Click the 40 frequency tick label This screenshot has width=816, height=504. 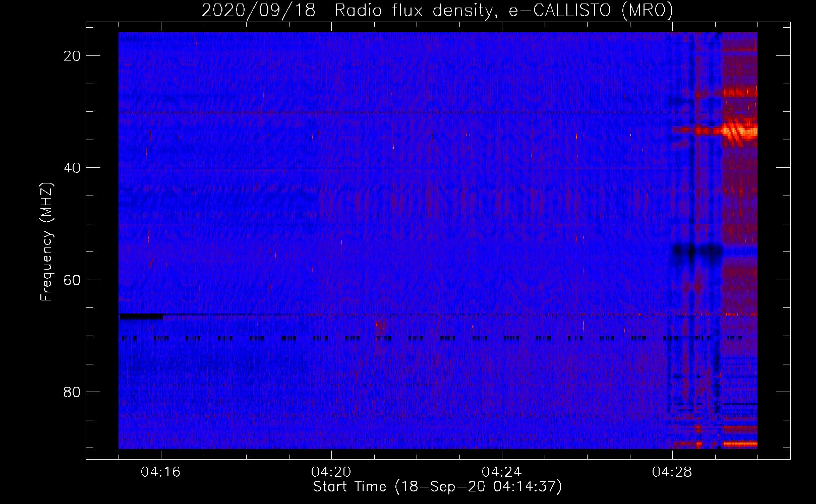(73, 168)
